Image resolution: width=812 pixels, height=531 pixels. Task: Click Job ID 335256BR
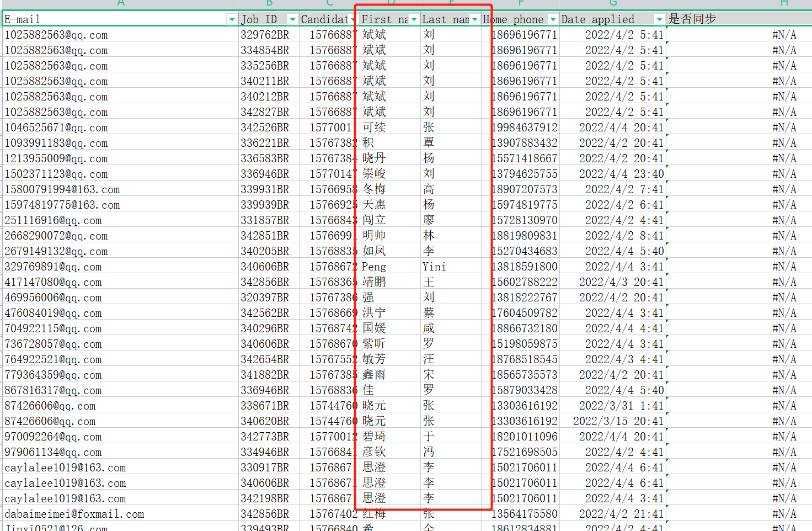[265, 66]
